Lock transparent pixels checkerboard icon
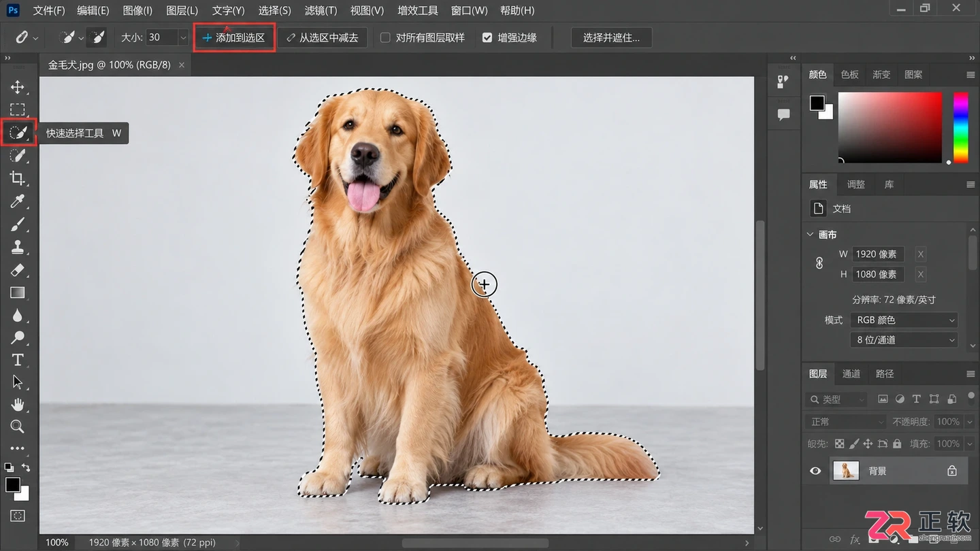Viewport: 980px width, 551px height. pos(839,444)
